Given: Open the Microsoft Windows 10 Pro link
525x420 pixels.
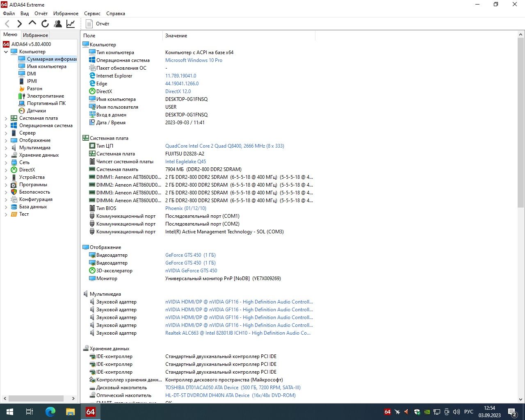Looking at the screenshot, I should click(194, 60).
